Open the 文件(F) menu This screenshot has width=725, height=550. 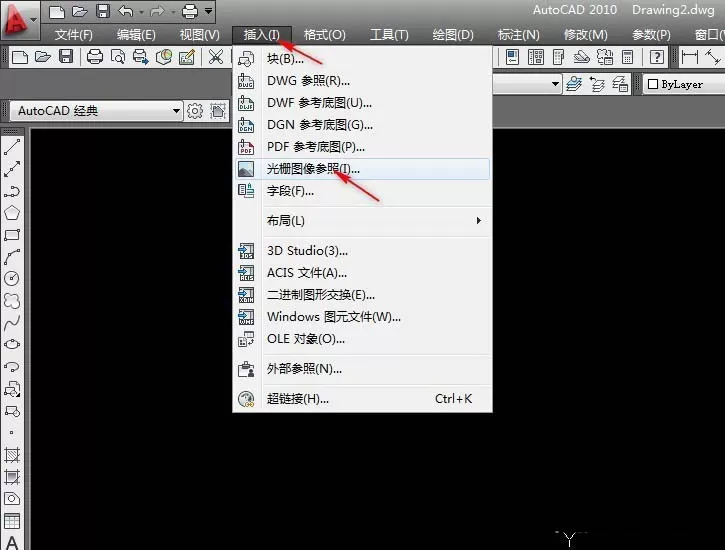click(74, 35)
